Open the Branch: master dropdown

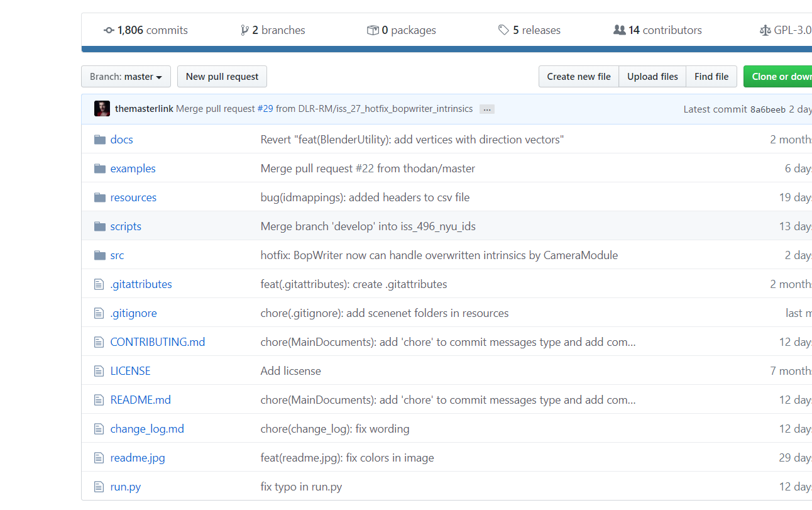click(x=126, y=77)
